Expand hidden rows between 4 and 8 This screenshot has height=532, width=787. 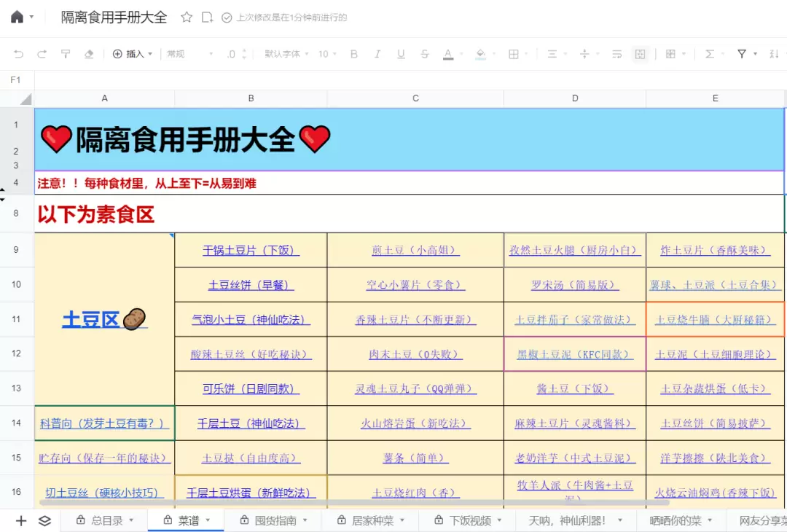(x=2, y=195)
